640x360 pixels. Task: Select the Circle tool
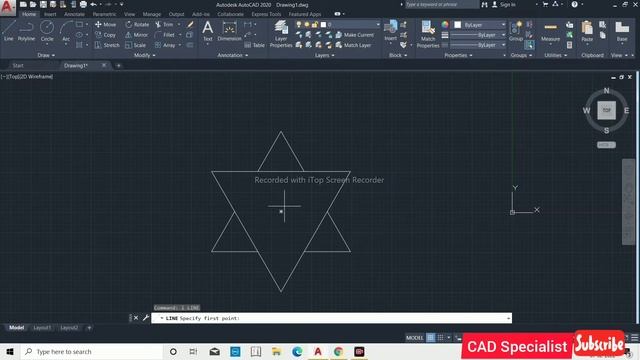(47, 31)
